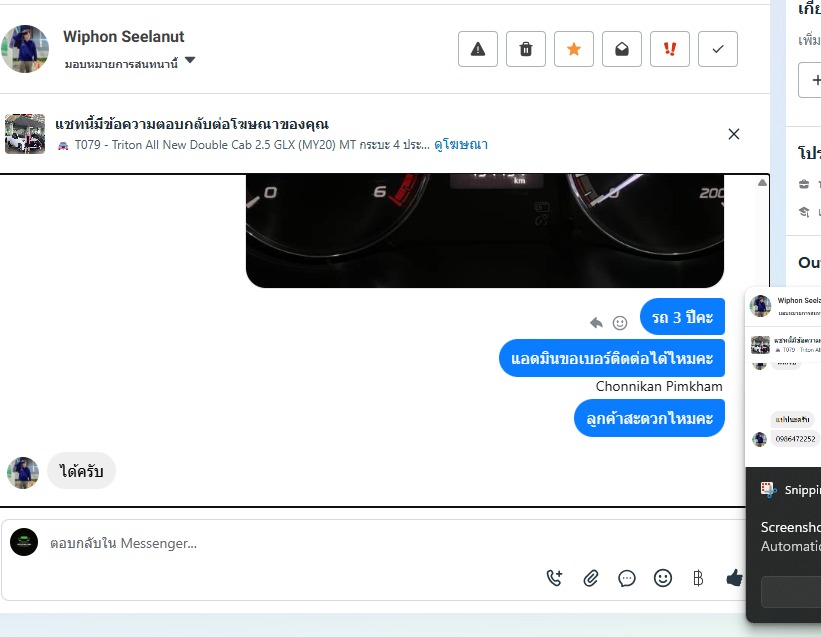Screen dimensions: 821x637
Task: Open payment request Baht icon
Action: point(698,578)
